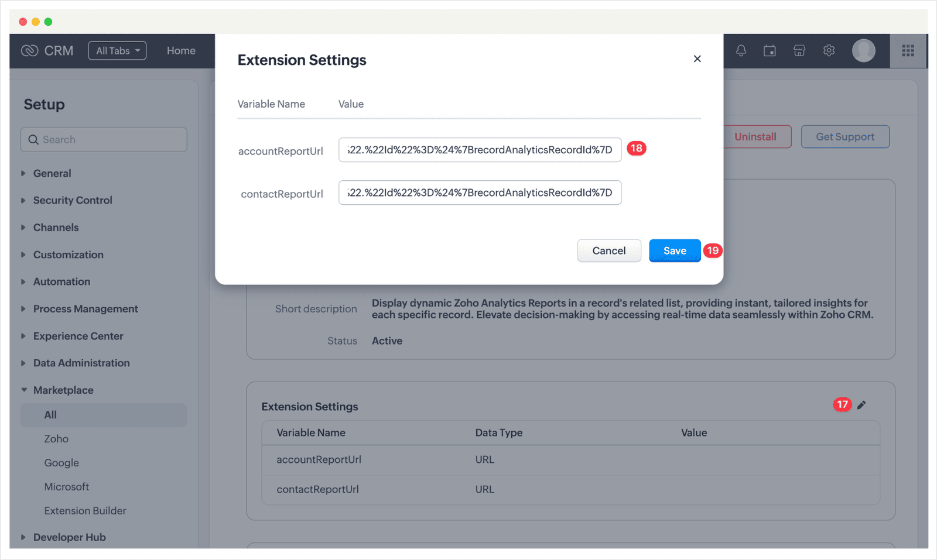Viewport: 937px width, 560px height.
Task: Focus the Setup search field
Action: [x=104, y=140]
